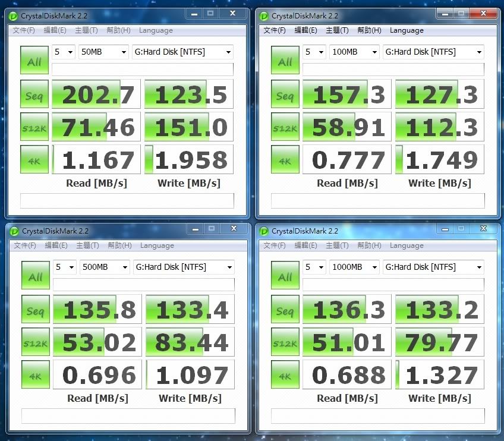Image resolution: width=504 pixels, height=441 pixels.
Task: Click the 83.44 512K write value
Action: pyautogui.click(x=190, y=342)
